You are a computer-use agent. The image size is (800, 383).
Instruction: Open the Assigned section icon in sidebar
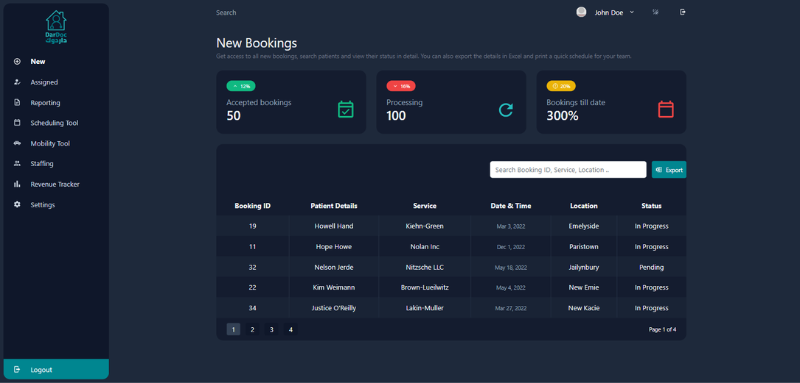tap(17, 82)
